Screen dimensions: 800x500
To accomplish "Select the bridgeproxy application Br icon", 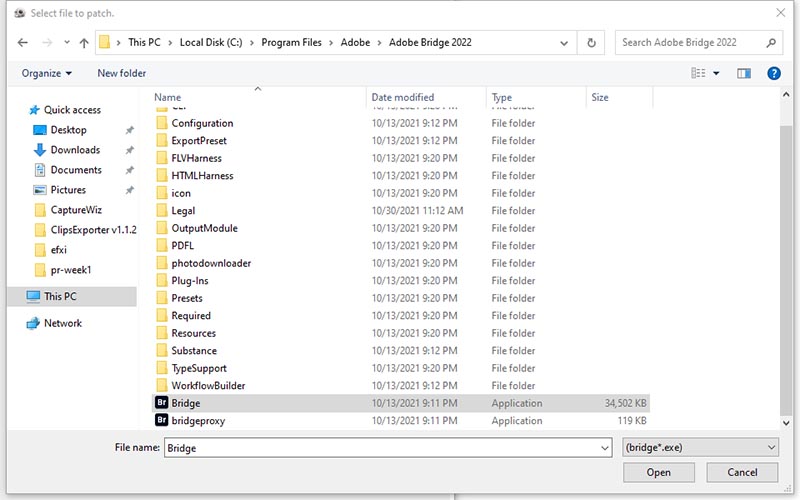I will pos(162,420).
